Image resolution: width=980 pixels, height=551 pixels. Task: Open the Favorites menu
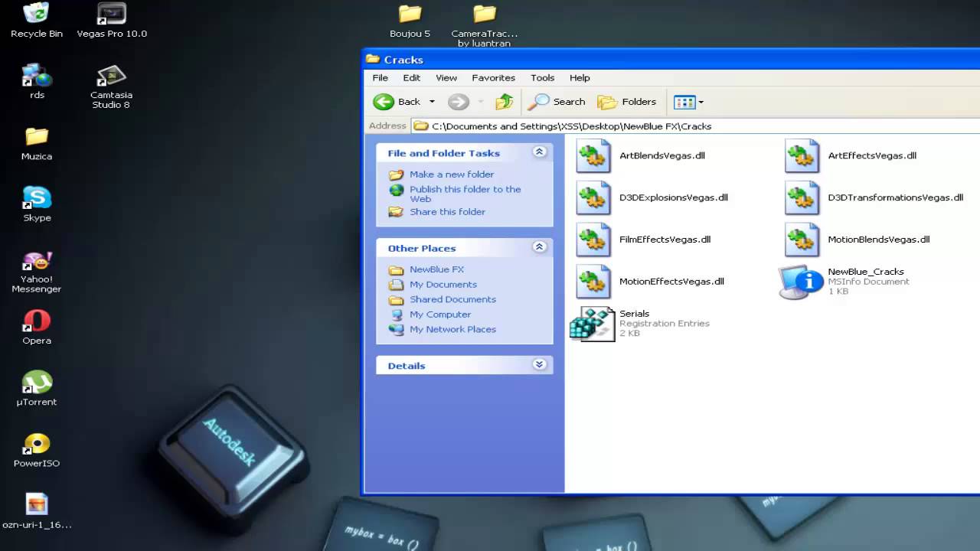pyautogui.click(x=493, y=78)
